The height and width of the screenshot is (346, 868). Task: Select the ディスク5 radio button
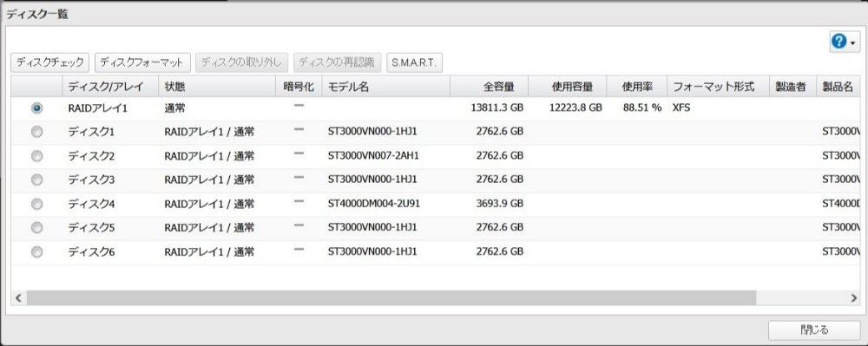click(36, 228)
